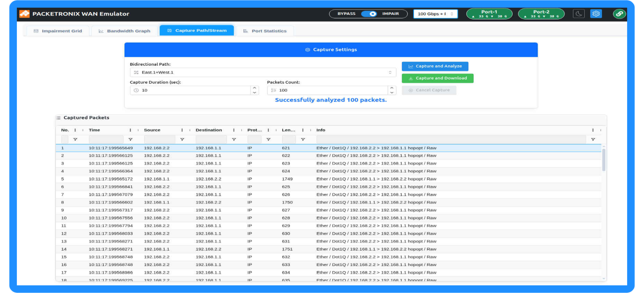Screen dimensions: 644x293
Task: Click length value 634 in row 17
Action: [x=286, y=272]
